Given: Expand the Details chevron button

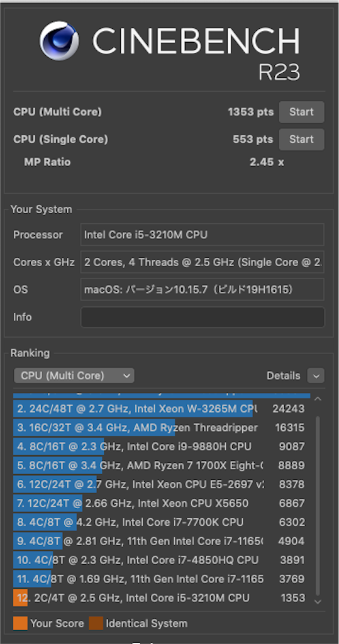Looking at the screenshot, I should 316,375.
